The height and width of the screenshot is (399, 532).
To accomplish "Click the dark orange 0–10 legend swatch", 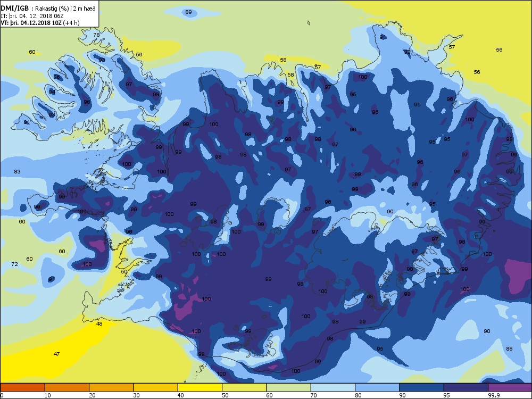I will point(22,387).
